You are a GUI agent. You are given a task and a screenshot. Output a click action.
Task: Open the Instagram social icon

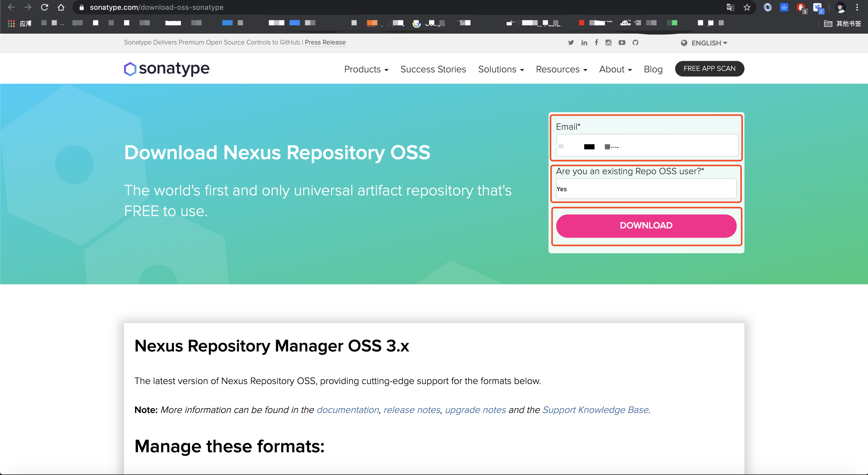[609, 42]
